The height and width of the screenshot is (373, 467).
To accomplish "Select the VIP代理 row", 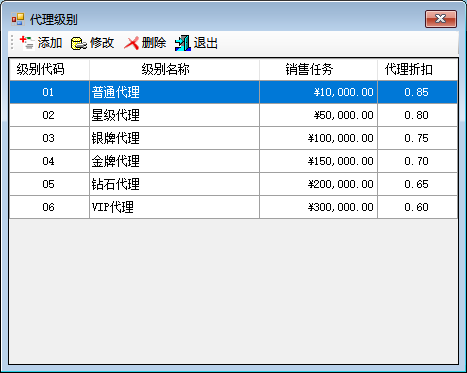I will pyautogui.click(x=233, y=207).
